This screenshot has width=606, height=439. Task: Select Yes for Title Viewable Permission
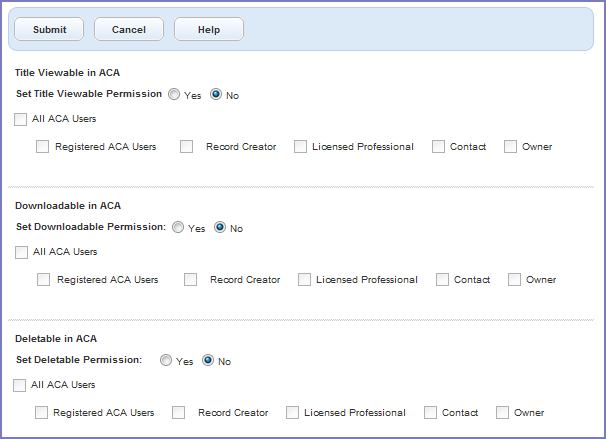pyautogui.click(x=174, y=95)
